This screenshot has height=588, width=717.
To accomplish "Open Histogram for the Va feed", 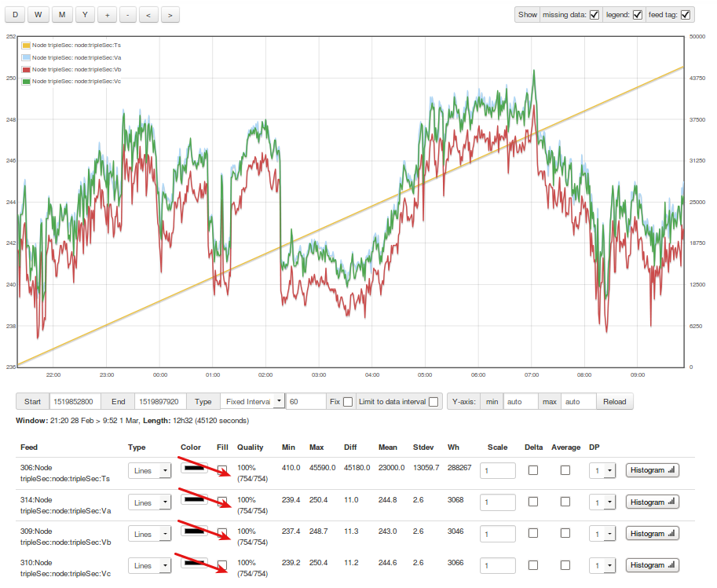I will pyautogui.click(x=652, y=502).
